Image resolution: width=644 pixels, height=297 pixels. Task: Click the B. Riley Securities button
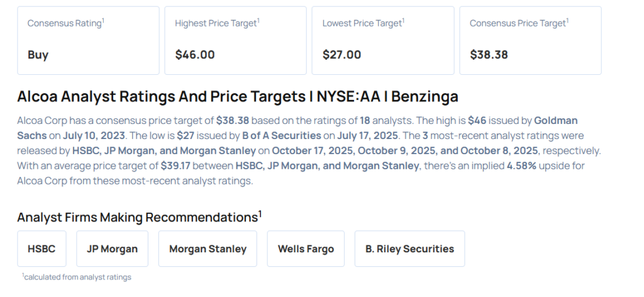(x=409, y=249)
